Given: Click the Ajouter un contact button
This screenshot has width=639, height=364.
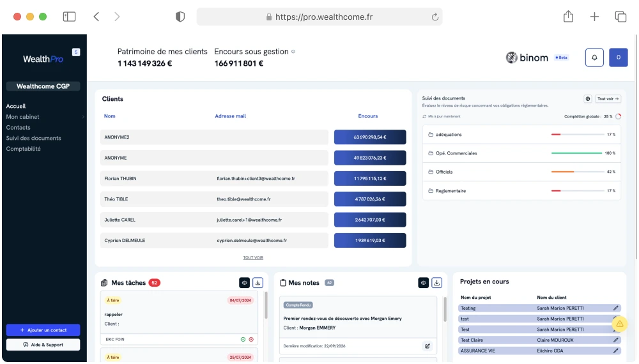Looking at the screenshot, I should click(x=43, y=330).
